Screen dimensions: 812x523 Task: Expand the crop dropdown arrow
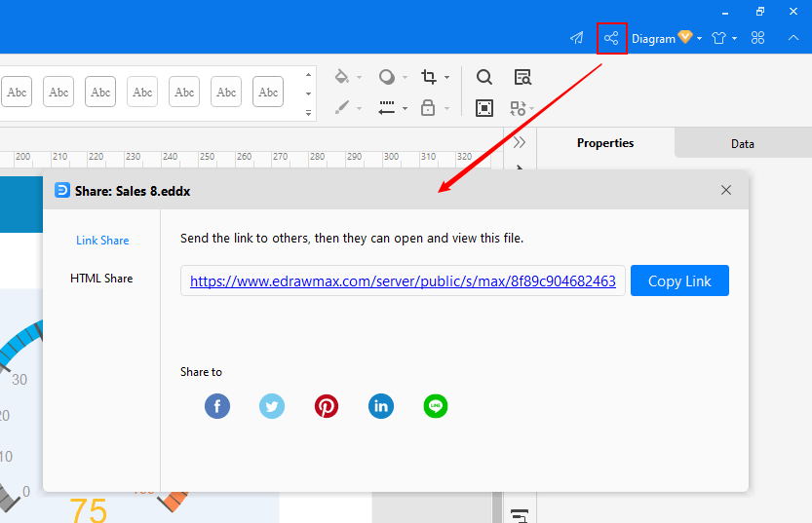446,78
